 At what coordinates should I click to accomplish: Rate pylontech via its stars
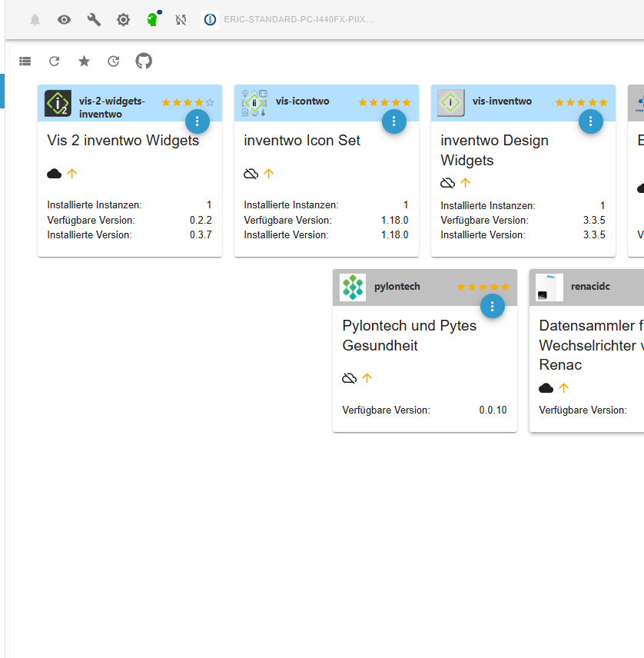tap(483, 287)
